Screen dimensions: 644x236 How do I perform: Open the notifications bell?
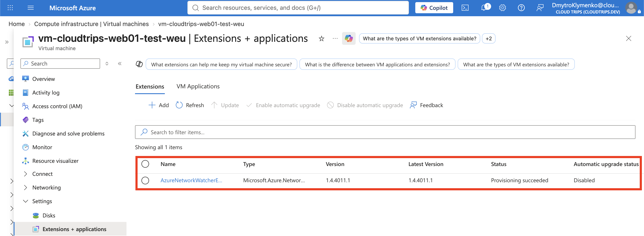click(484, 7)
